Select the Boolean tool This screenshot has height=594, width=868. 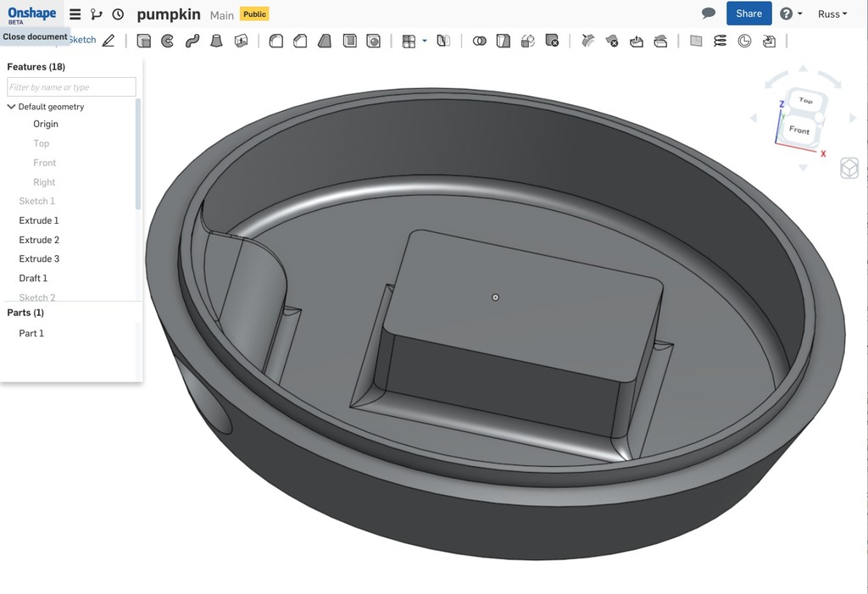480,41
